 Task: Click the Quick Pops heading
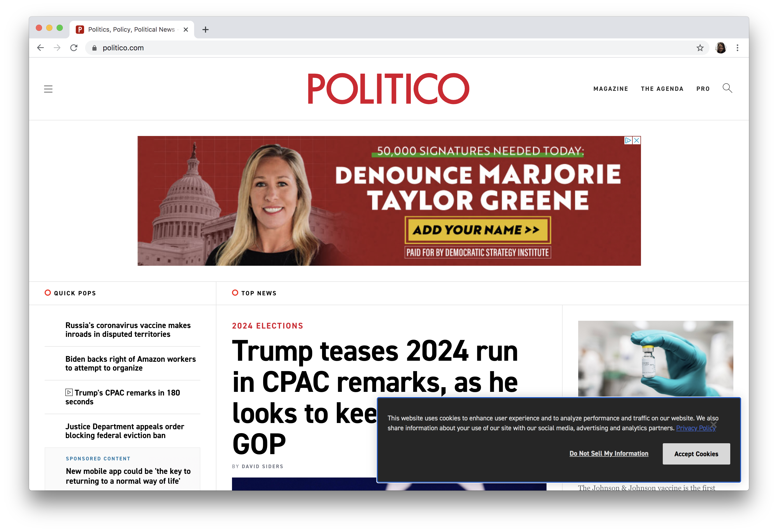point(75,293)
